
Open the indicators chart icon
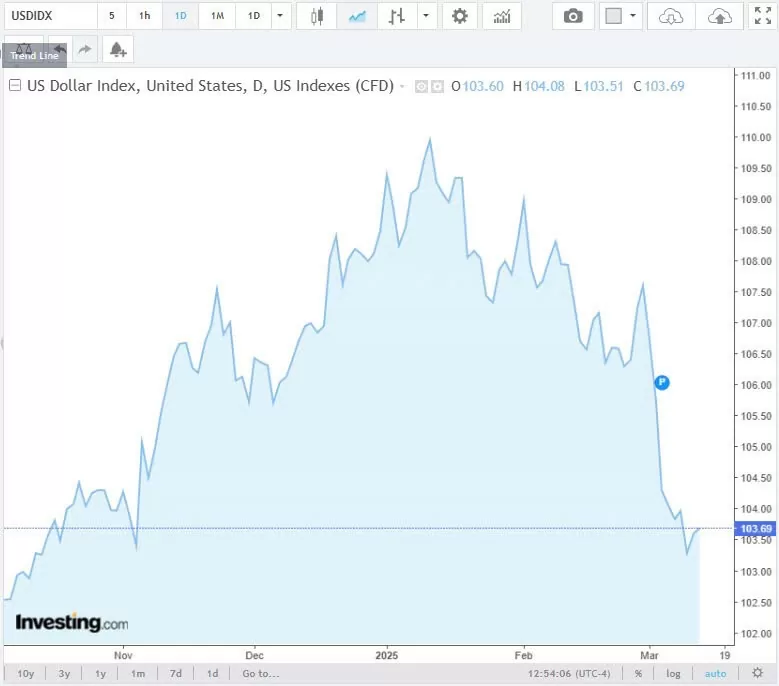click(x=501, y=16)
